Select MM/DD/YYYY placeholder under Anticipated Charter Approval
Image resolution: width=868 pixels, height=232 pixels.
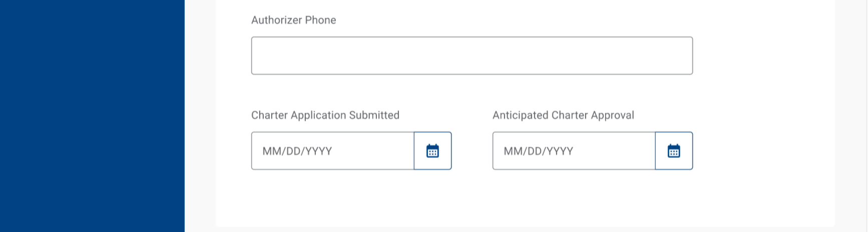click(x=539, y=151)
